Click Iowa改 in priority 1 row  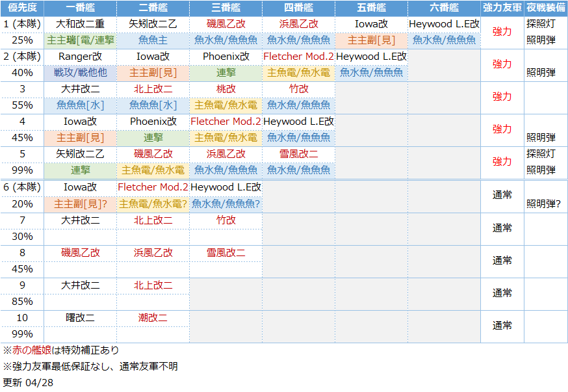tap(371, 24)
